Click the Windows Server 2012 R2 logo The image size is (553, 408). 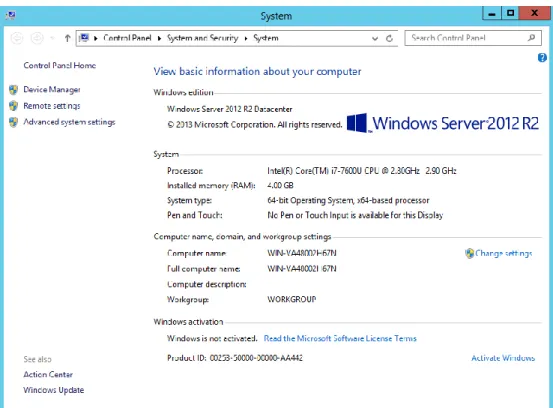point(443,123)
